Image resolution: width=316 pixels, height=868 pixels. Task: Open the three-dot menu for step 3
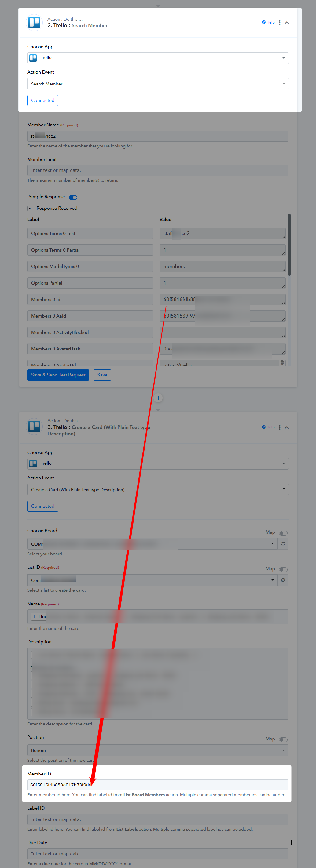279,427
